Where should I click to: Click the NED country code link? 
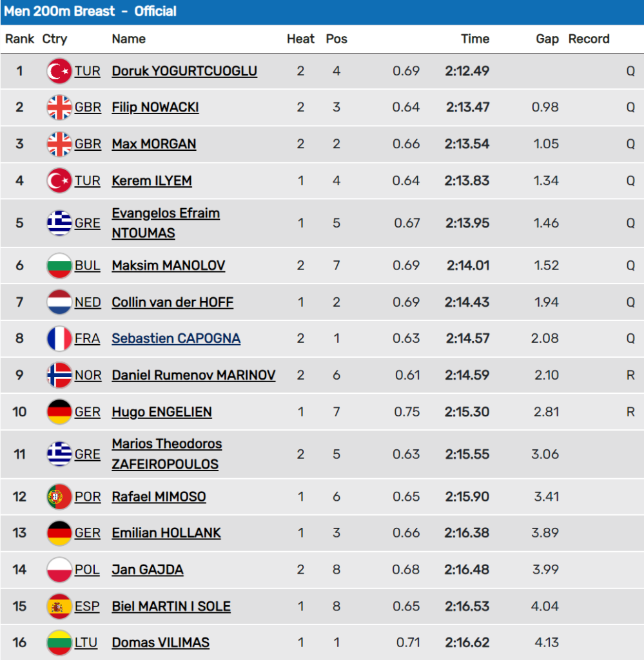point(88,302)
